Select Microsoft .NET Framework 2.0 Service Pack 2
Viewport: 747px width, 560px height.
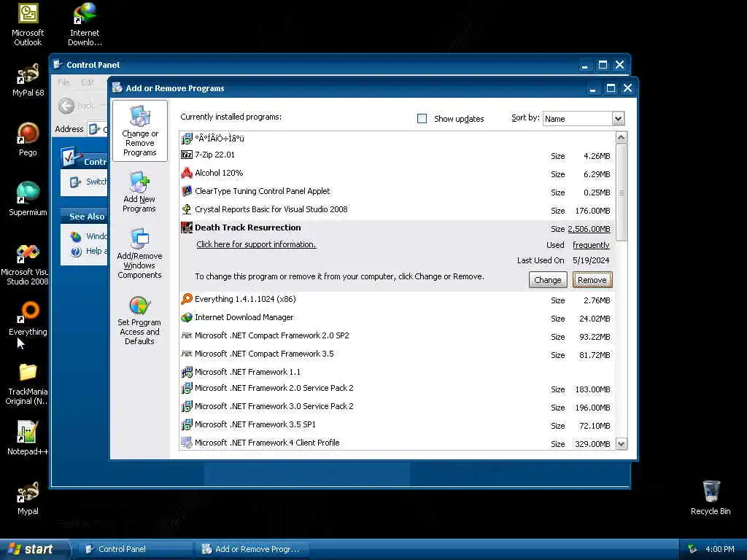(x=396, y=388)
